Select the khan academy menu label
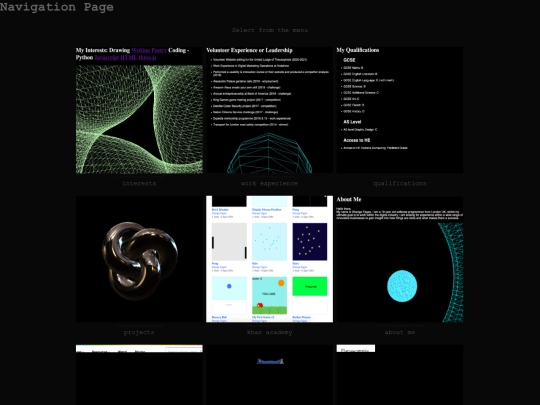The image size is (540, 405). click(x=269, y=332)
